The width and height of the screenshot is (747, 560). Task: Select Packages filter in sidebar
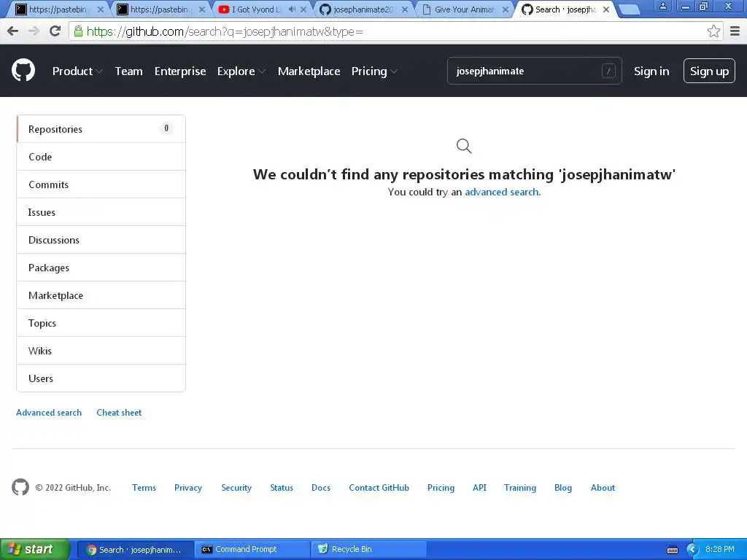(x=101, y=268)
